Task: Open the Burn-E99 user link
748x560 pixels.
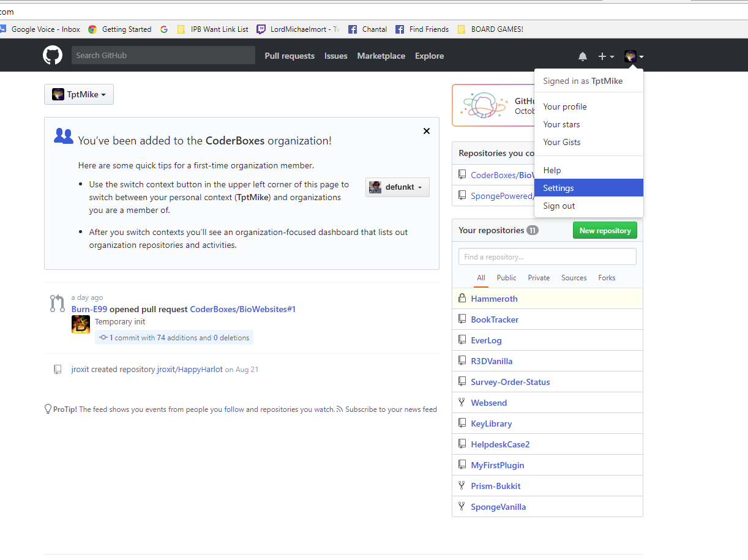Action: (x=89, y=309)
